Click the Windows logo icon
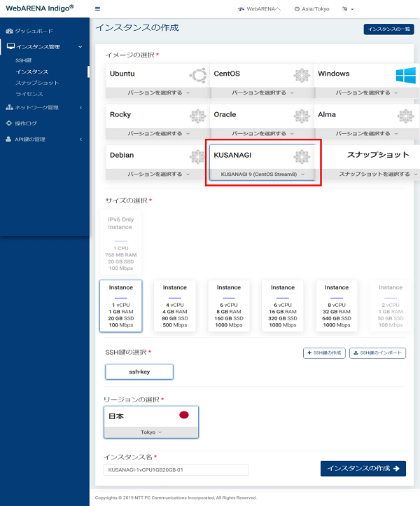 click(x=405, y=76)
